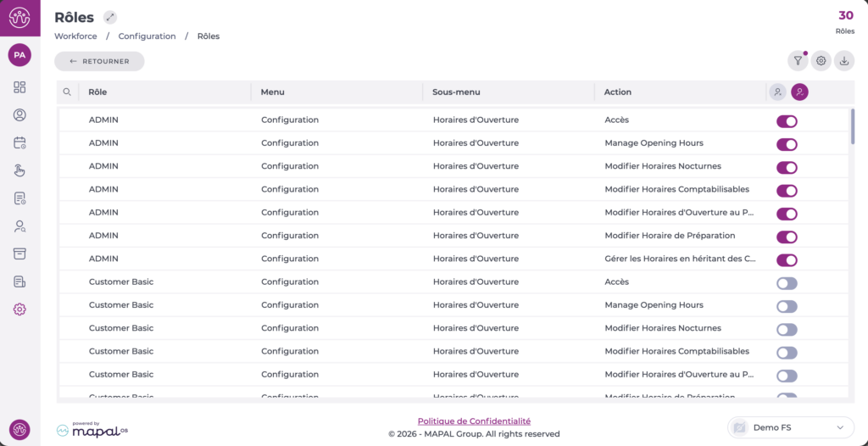The image size is (868, 446).
Task: Click the download export icon
Action: (844, 61)
